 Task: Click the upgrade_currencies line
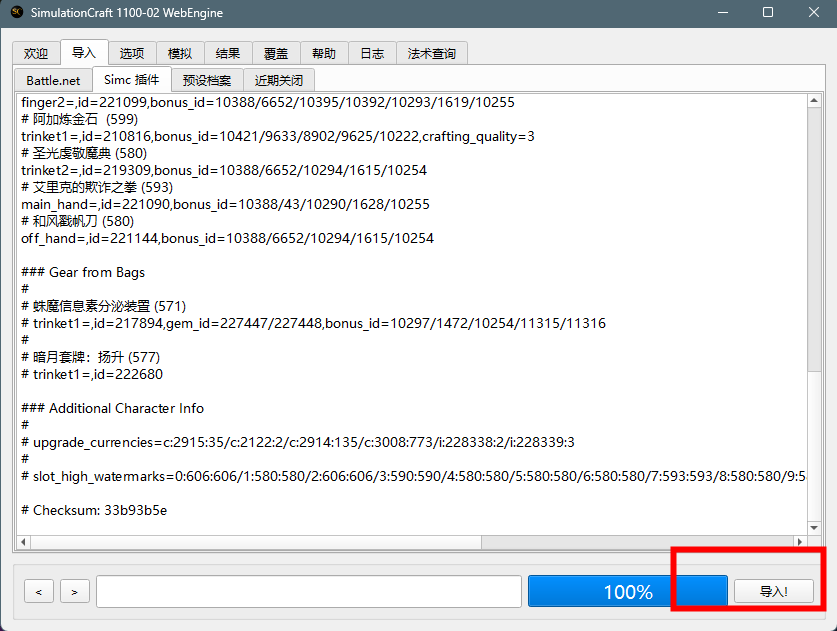(298, 442)
